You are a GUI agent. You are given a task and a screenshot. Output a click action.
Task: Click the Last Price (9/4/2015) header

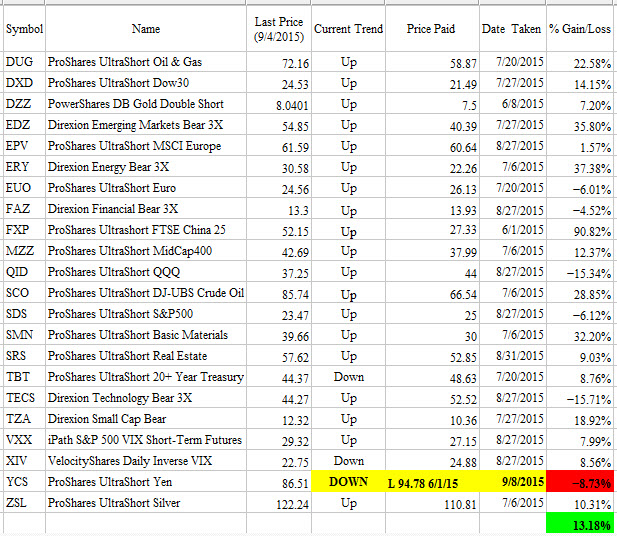click(x=279, y=28)
